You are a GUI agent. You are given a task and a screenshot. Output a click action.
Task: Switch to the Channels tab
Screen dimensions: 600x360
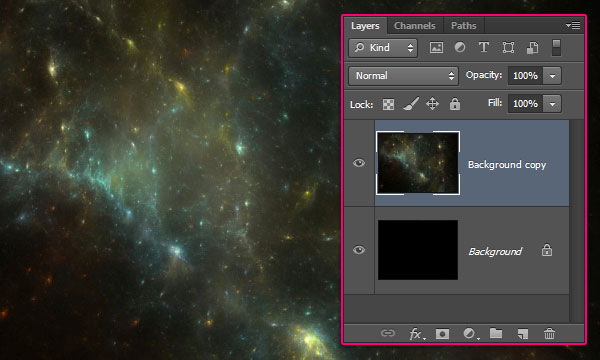click(415, 26)
